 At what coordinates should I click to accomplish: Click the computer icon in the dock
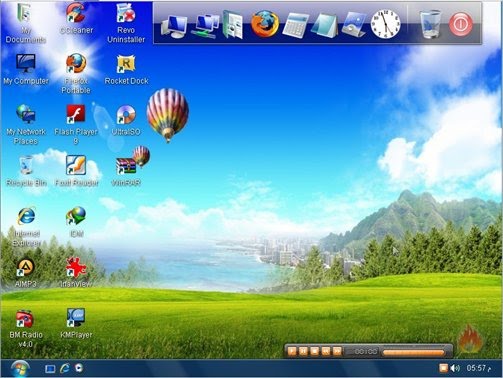(x=174, y=26)
